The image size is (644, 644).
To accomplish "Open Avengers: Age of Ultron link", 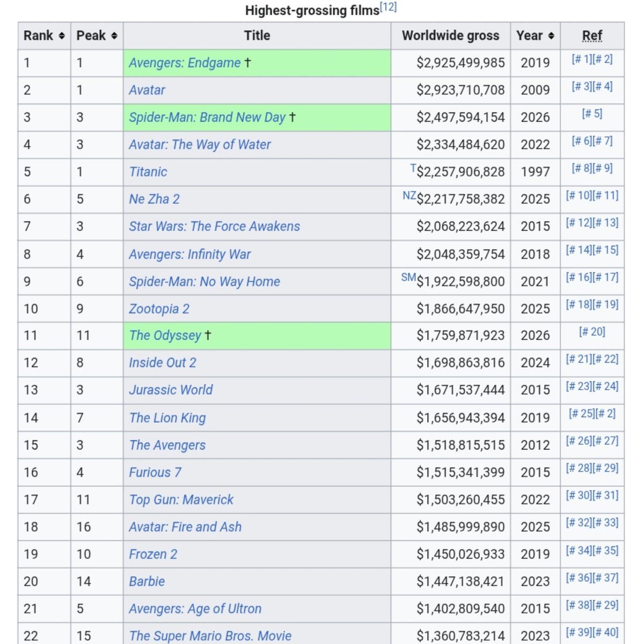I will [x=195, y=609].
